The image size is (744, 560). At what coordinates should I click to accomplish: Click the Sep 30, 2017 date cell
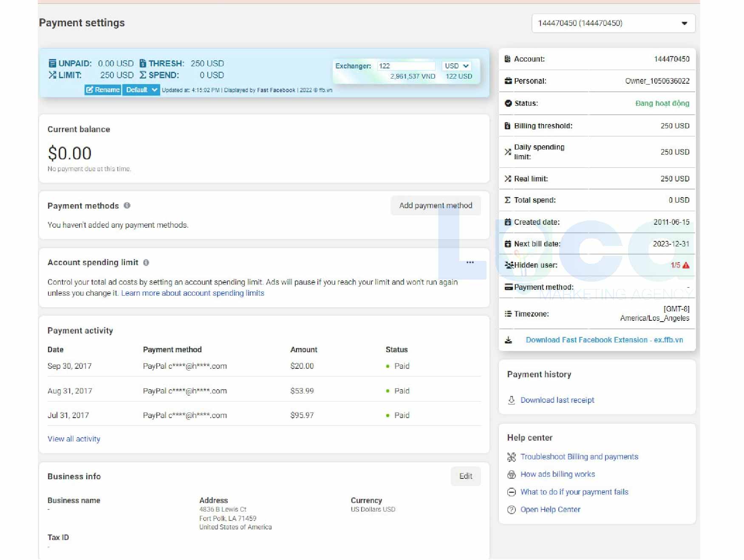point(70,366)
